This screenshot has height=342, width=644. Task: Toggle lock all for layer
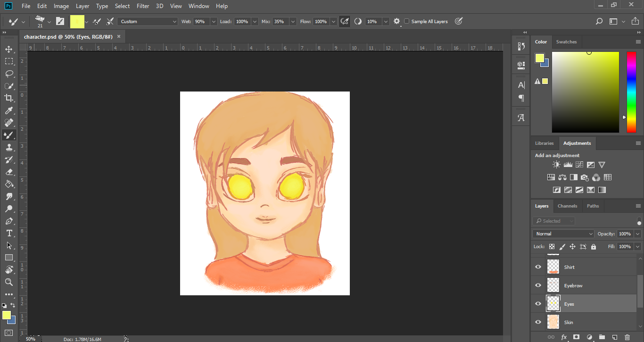[593, 246]
